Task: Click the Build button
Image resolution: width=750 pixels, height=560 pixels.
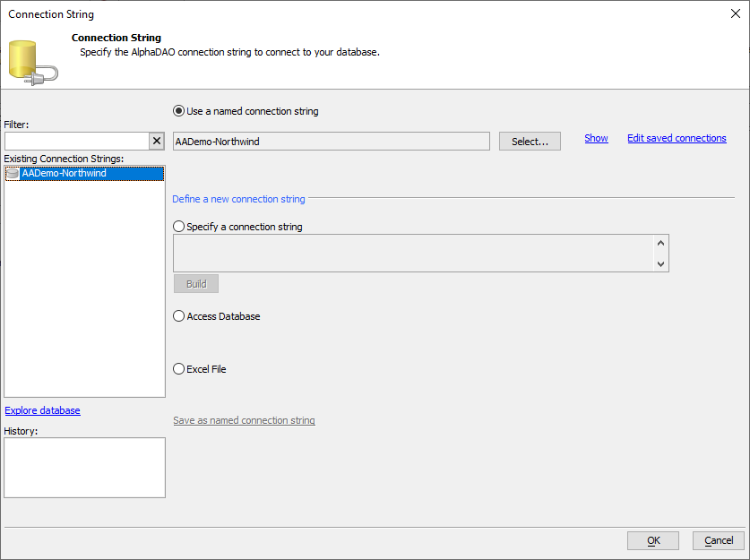Action: coord(196,284)
